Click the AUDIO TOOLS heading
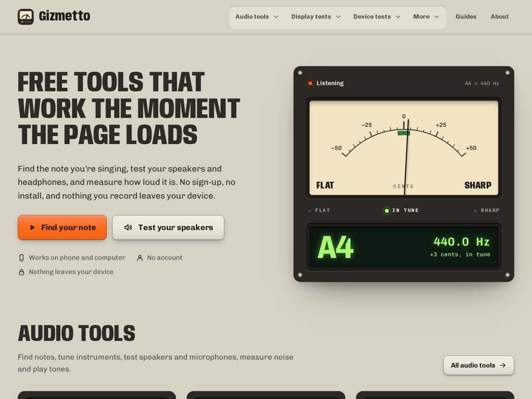Viewport: 532px width, 399px height. pos(77,333)
